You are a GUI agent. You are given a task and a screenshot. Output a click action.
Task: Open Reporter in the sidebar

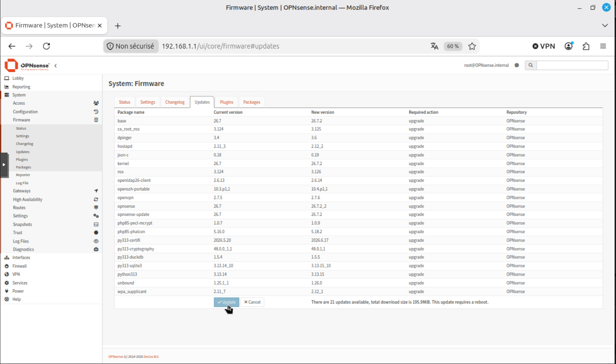click(x=23, y=175)
